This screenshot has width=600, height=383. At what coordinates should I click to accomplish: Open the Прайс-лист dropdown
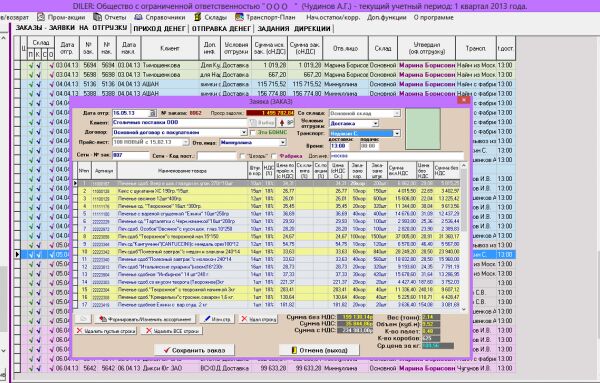[186, 142]
